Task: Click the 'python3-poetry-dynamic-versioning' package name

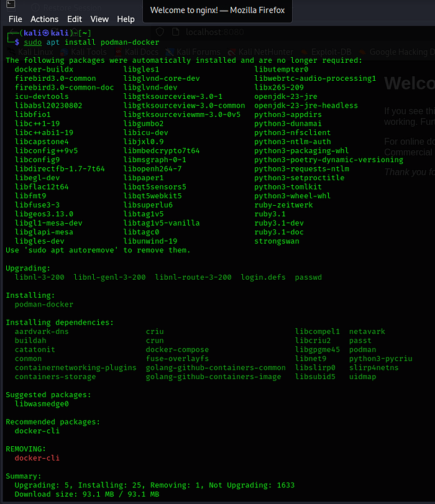Action: click(329, 160)
